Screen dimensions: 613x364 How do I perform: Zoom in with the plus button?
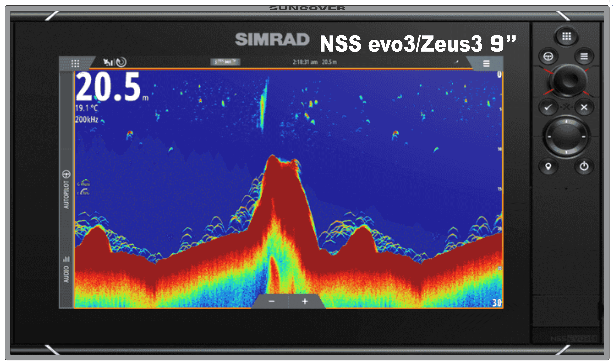[305, 301]
